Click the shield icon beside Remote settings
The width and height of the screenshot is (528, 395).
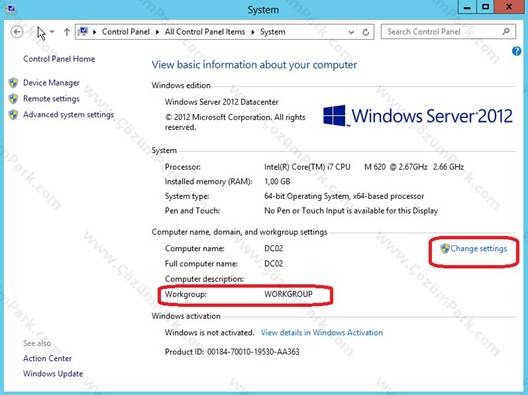coord(13,99)
